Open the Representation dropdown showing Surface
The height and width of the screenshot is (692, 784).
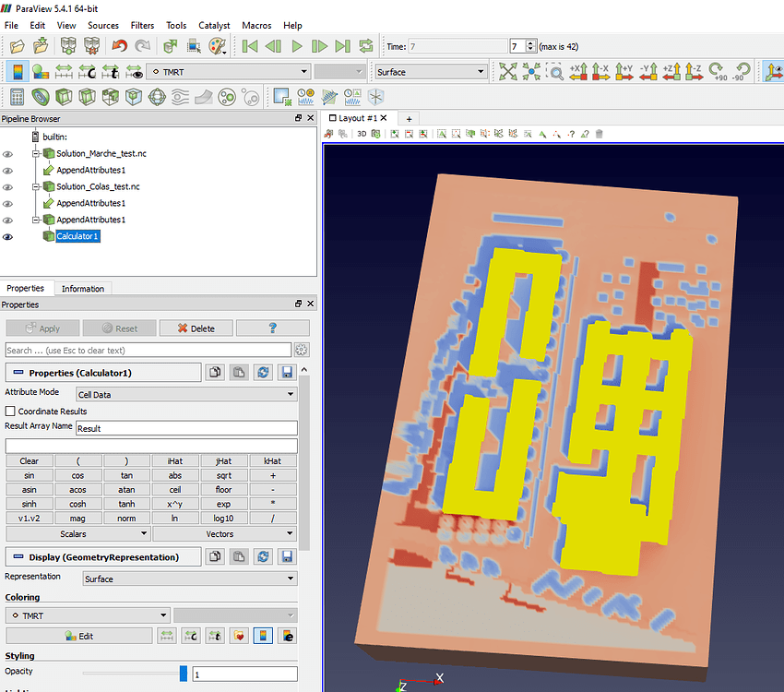click(x=189, y=577)
